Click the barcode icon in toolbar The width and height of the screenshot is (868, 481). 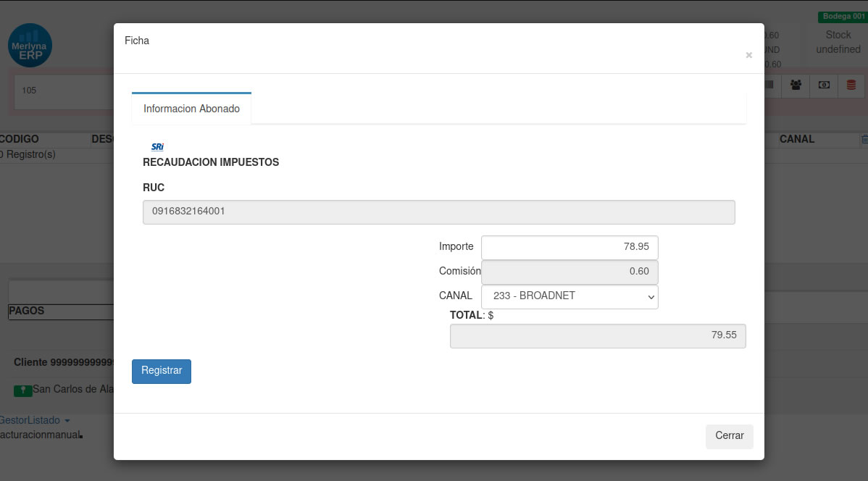pyautogui.click(x=769, y=85)
